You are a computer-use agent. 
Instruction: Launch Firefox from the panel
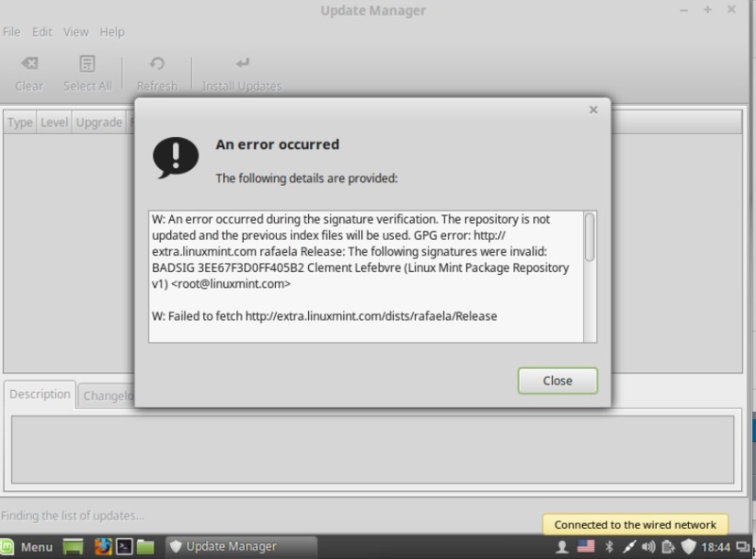(x=102, y=547)
